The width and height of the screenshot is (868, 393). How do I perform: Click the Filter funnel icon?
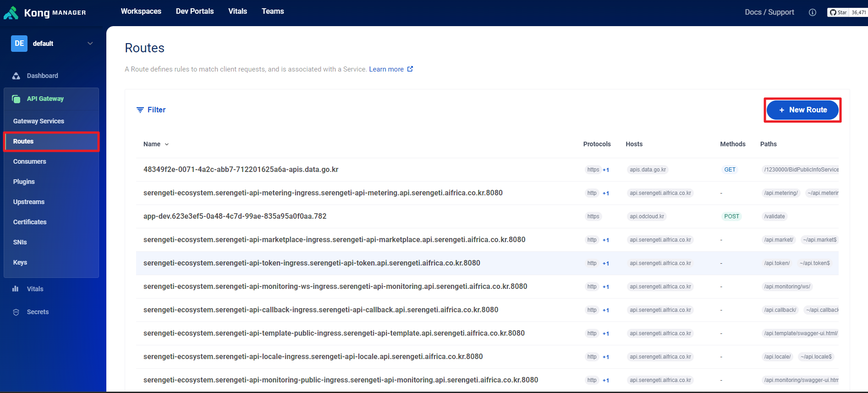[x=140, y=110]
